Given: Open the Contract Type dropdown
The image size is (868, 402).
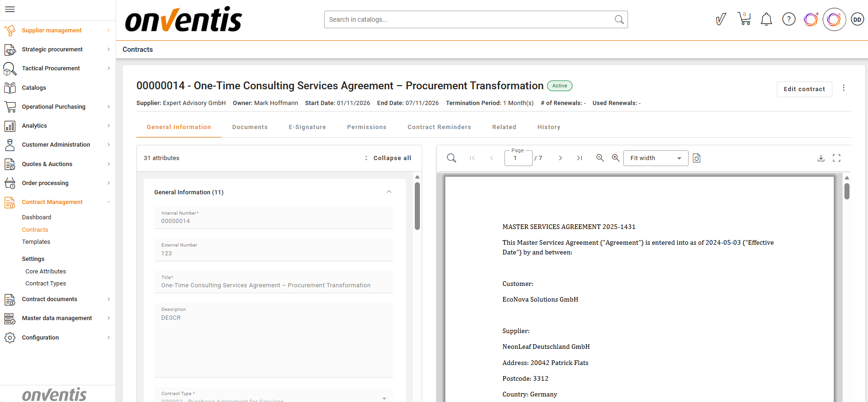Looking at the screenshot, I should click(274, 396).
